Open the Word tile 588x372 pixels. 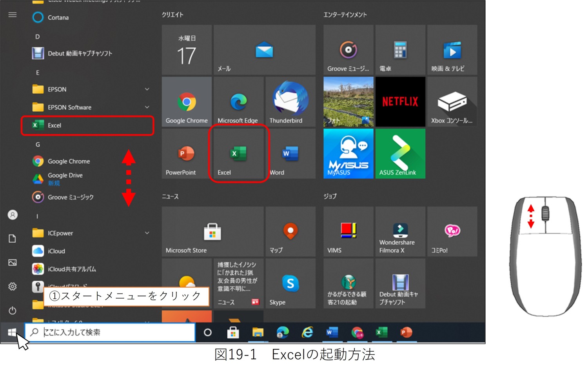290,154
